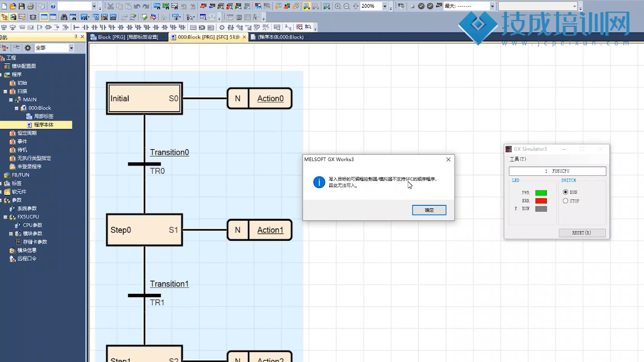
Task: Click the green PWR LED indicator
Action: 541,193
